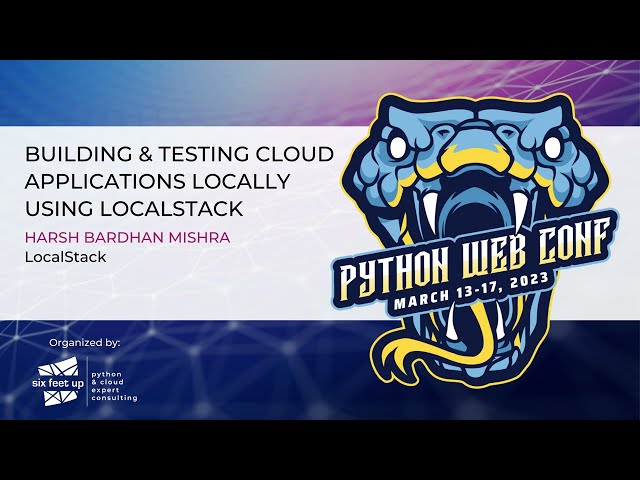The height and width of the screenshot is (480, 640).
Task: Click the 'LocalStack' company text
Action: [x=66, y=257]
